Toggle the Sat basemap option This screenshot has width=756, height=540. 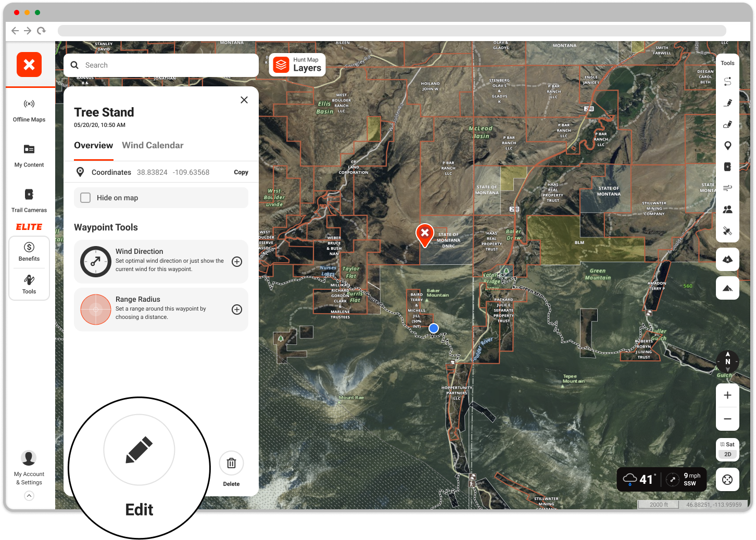(727, 444)
